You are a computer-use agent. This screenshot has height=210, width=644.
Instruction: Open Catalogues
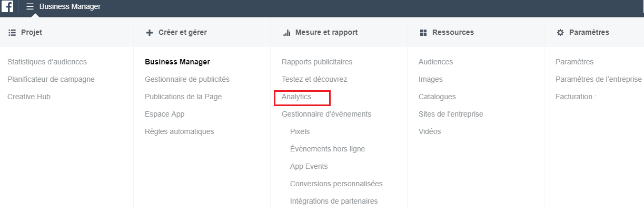coord(437,97)
